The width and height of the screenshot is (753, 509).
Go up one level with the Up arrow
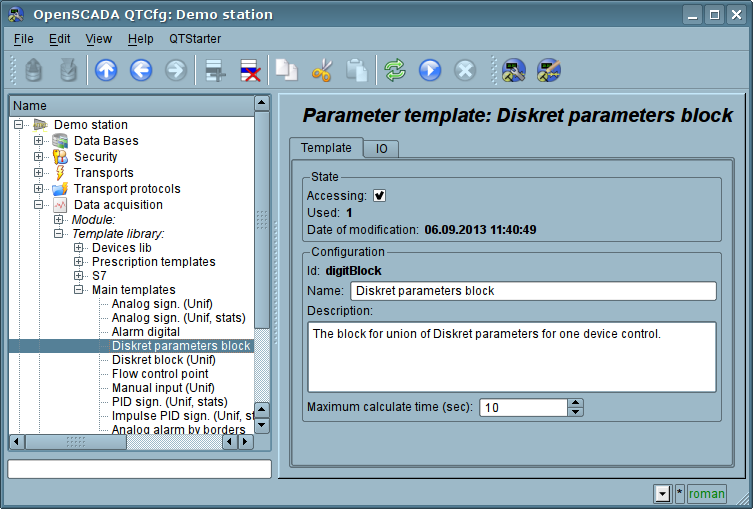(x=106, y=71)
